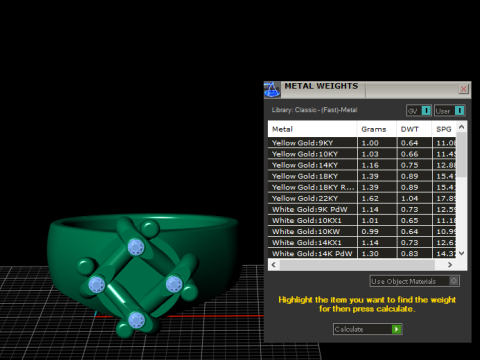Image resolution: width=480 pixels, height=360 pixels.
Task: Sort by the Grams column header
Action: coord(377,129)
